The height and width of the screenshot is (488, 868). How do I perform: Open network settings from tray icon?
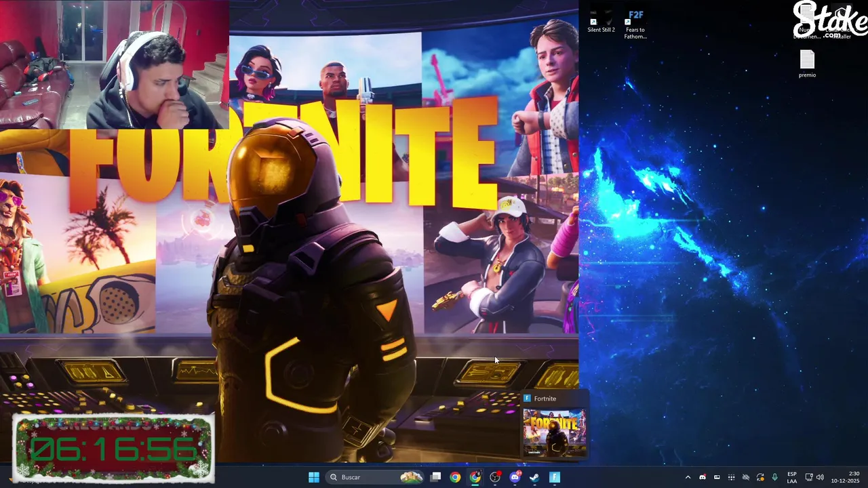coord(808,477)
